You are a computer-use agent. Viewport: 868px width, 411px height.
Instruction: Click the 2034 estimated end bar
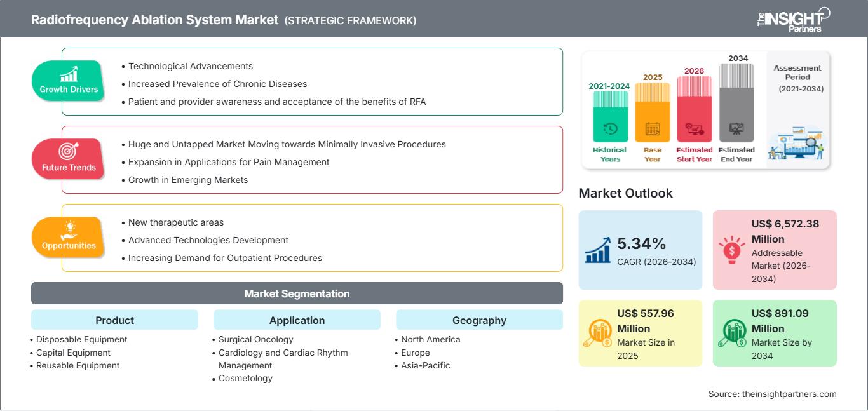tap(736, 102)
